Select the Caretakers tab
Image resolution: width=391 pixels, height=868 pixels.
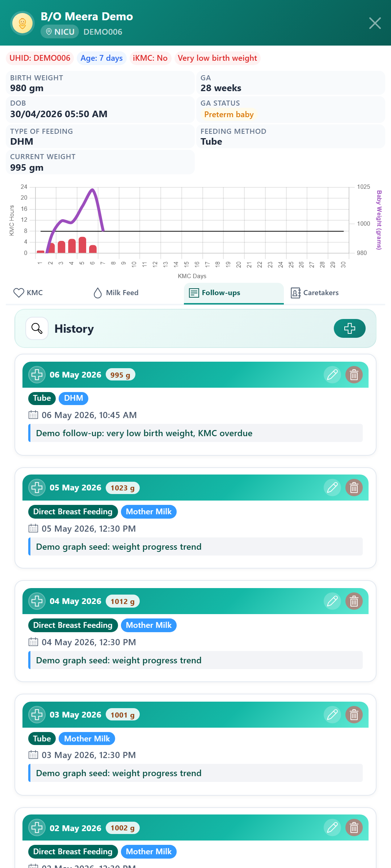click(x=315, y=293)
